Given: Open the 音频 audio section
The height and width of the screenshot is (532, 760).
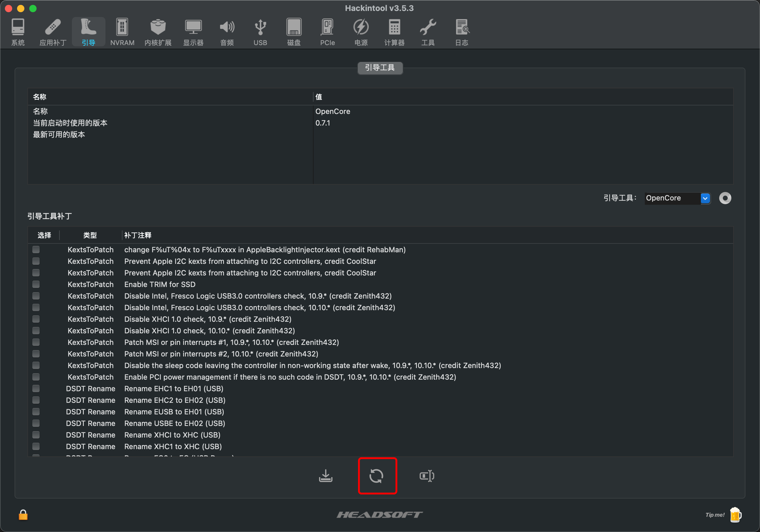Looking at the screenshot, I should click(227, 32).
